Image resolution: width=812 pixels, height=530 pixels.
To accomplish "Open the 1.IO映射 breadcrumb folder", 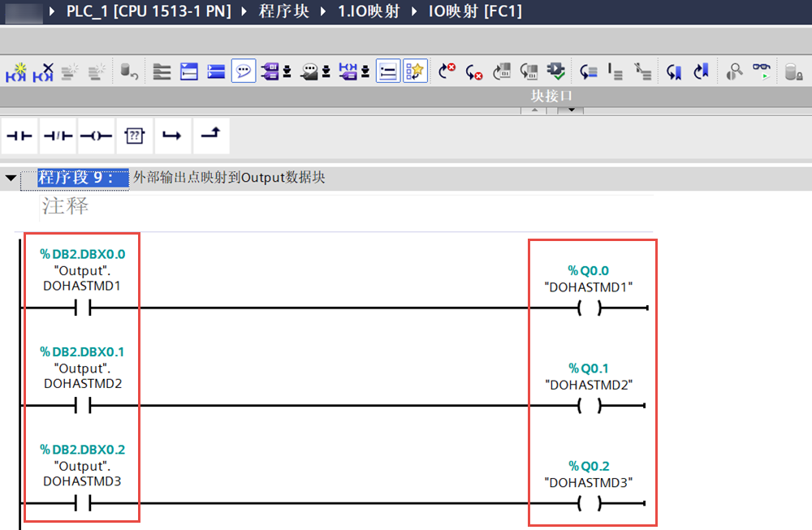I will [369, 11].
